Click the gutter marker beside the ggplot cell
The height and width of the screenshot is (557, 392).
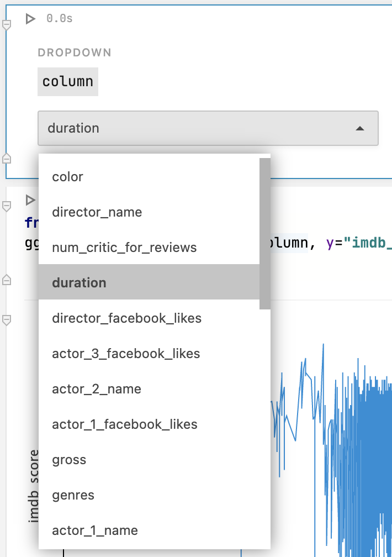(x=6, y=206)
